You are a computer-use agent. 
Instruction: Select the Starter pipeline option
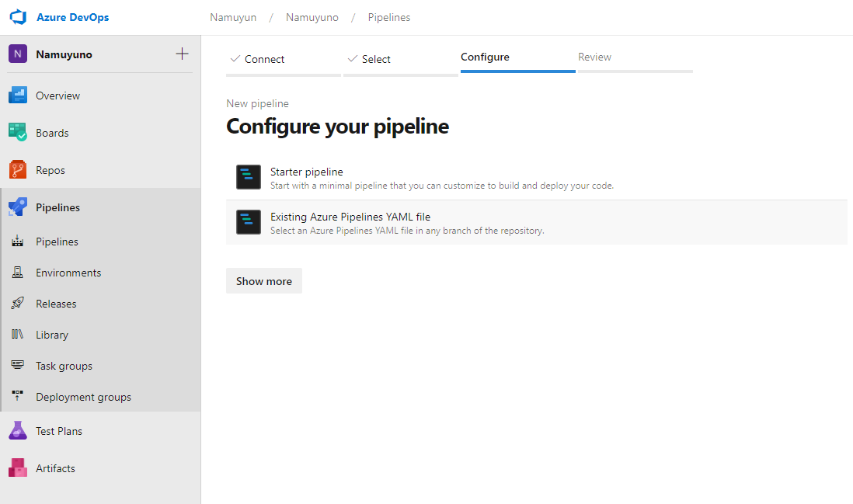[x=306, y=172]
